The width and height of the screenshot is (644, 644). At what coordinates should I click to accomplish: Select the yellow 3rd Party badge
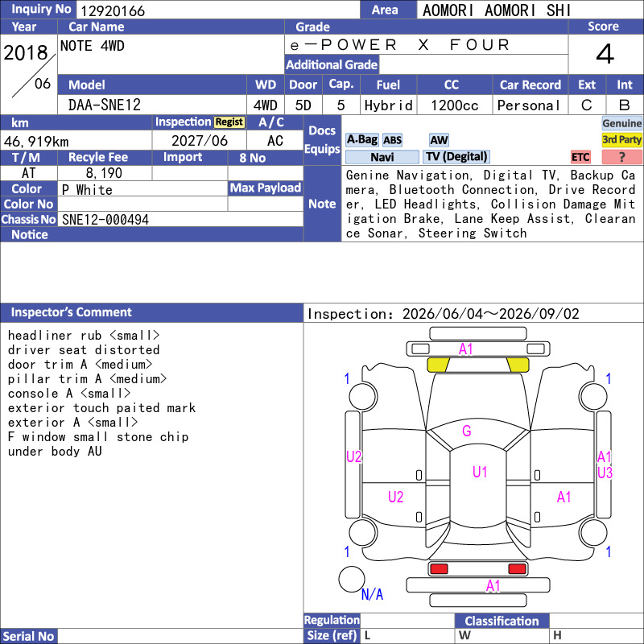pyautogui.click(x=621, y=140)
